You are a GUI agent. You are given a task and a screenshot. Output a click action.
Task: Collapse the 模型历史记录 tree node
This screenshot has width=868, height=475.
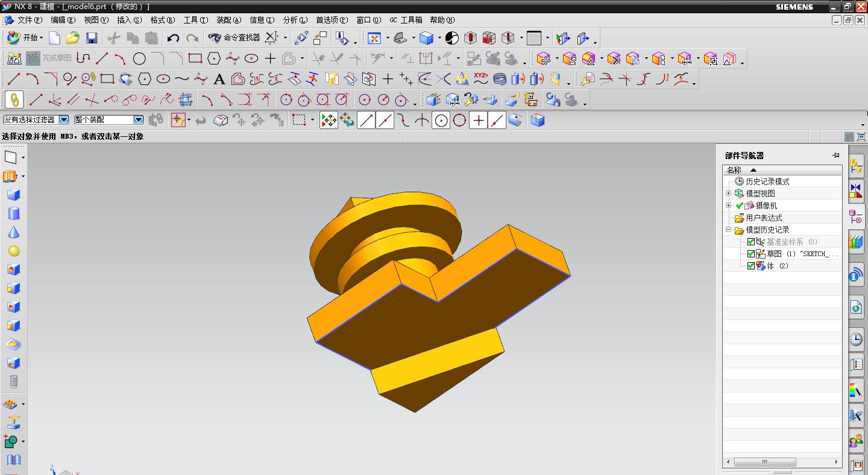tap(728, 230)
